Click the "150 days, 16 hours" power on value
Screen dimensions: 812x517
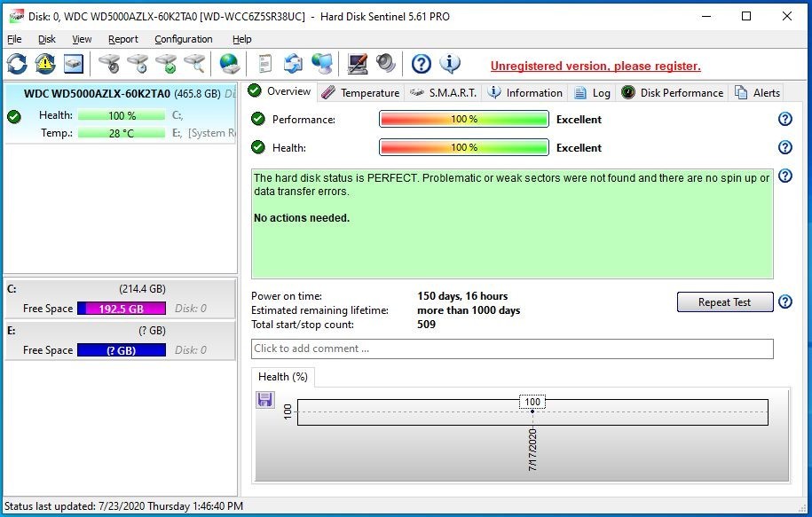[x=462, y=296]
